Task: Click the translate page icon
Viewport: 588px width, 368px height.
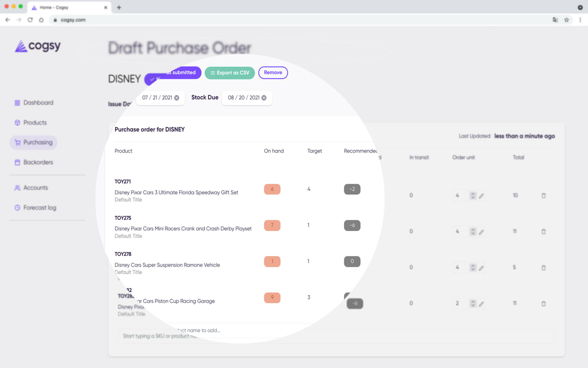Action: [x=555, y=20]
